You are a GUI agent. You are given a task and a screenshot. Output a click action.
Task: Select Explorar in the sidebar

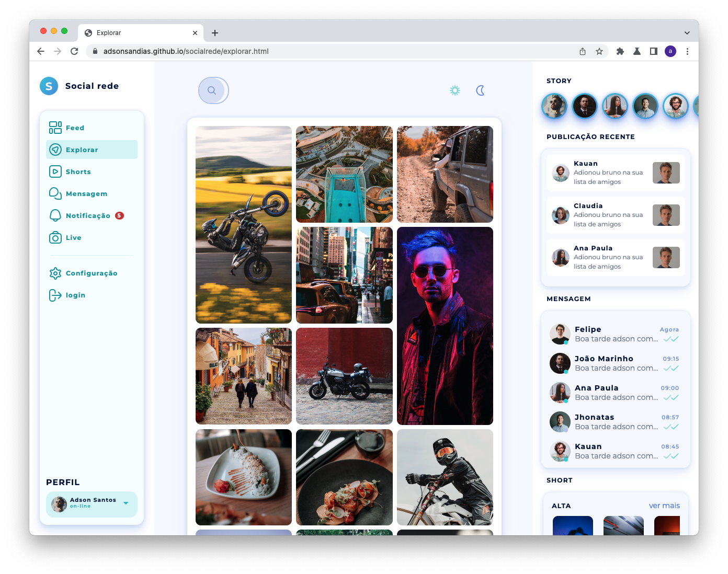tap(92, 150)
